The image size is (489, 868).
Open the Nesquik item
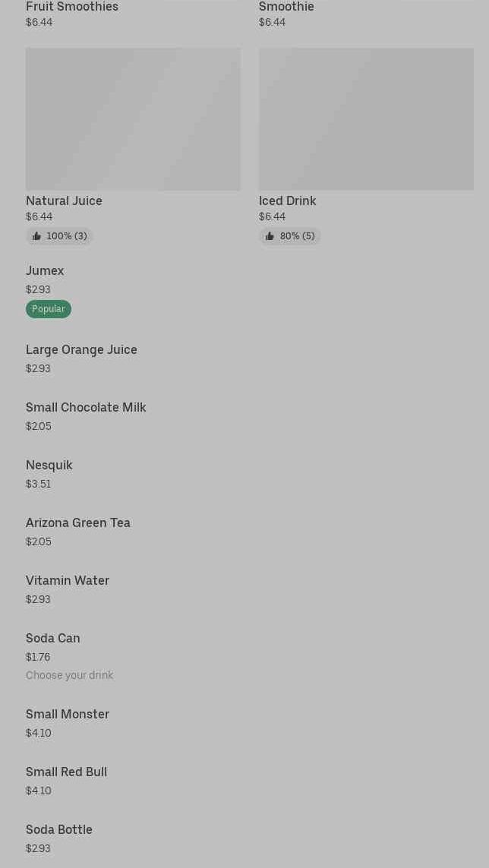point(49,465)
